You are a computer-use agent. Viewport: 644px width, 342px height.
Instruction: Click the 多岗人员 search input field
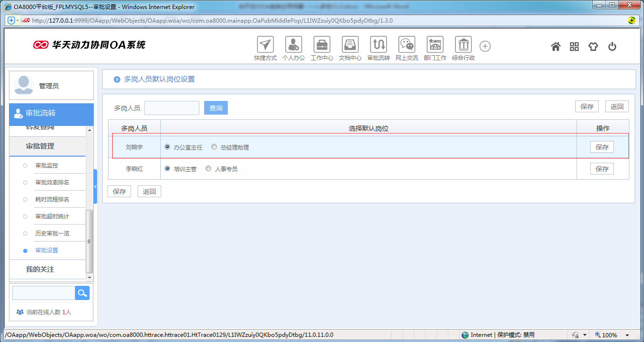[172, 108]
